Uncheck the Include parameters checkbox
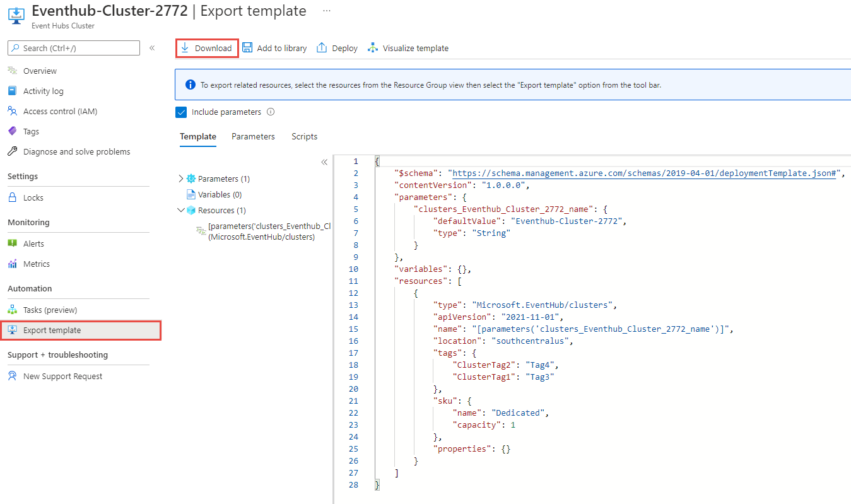Viewport: 851px width, 504px height. (x=181, y=112)
